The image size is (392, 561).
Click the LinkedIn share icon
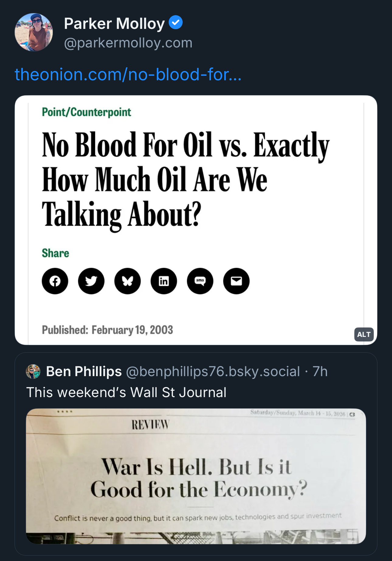coord(164,281)
